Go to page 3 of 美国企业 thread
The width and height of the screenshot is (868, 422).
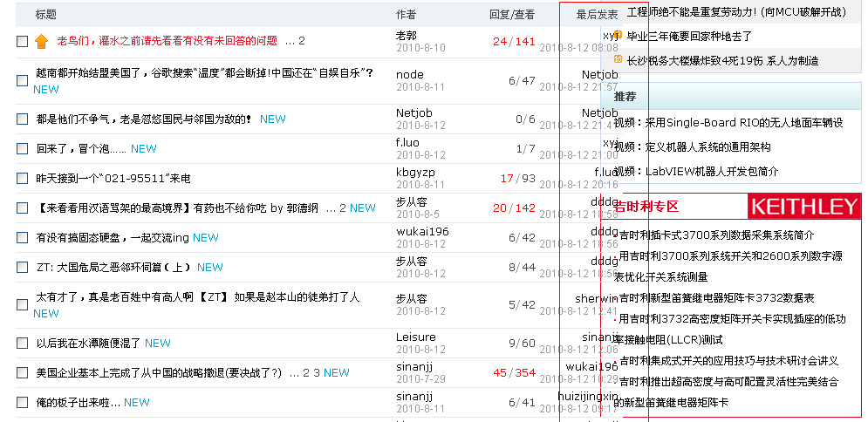(318, 373)
